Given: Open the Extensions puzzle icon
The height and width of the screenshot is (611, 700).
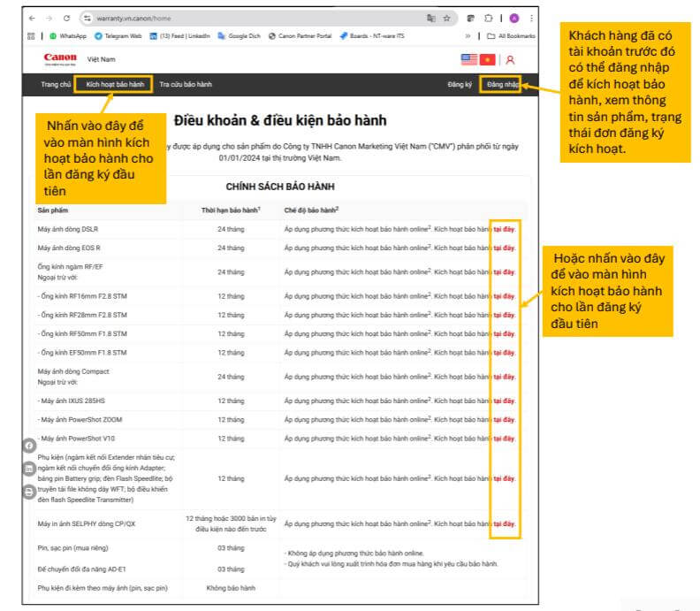Looking at the screenshot, I should pyautogui.click(x=489, y=19).
